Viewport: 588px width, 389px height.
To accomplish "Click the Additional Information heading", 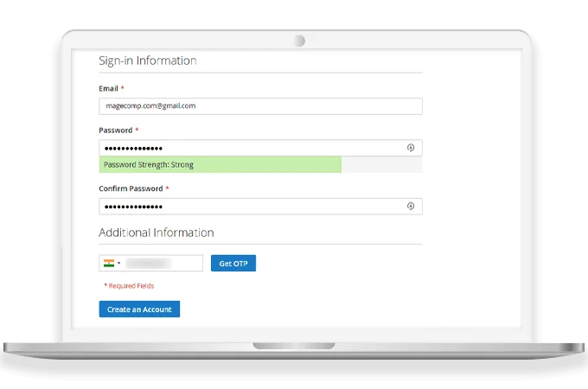I will coord(157,233).
